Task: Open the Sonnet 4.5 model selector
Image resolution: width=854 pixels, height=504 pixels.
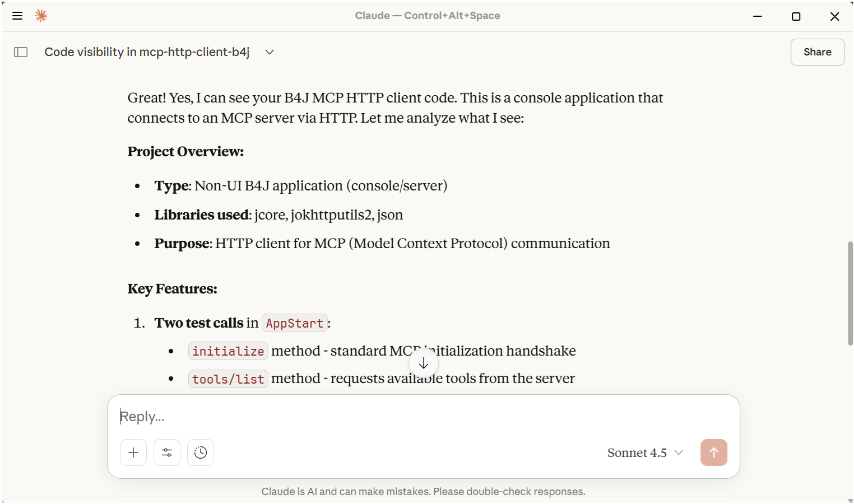Action: pos(645,452)
